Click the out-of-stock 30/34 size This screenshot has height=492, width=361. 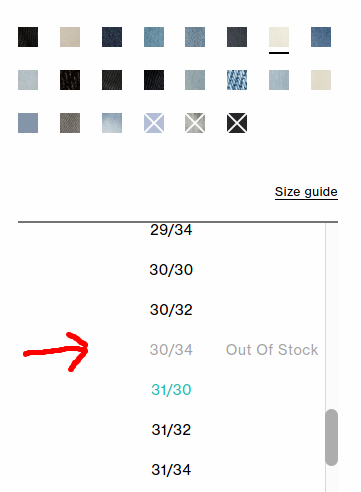pos(171,350)
